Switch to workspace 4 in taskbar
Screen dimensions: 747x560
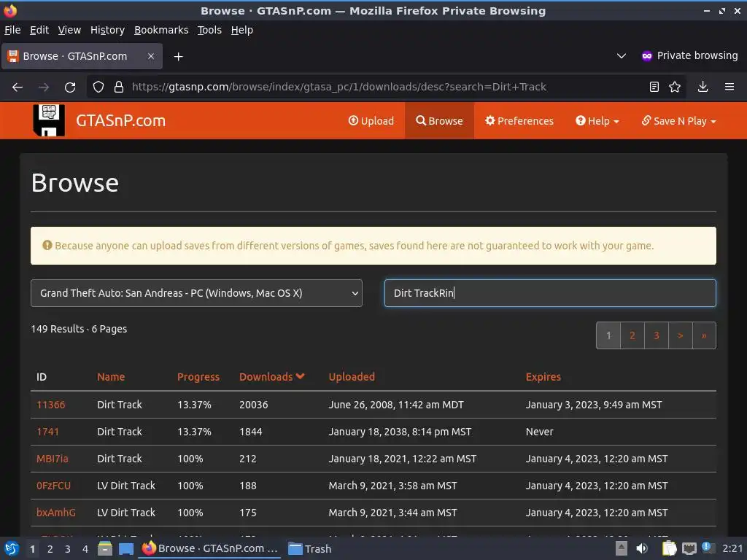click(85, 549)
